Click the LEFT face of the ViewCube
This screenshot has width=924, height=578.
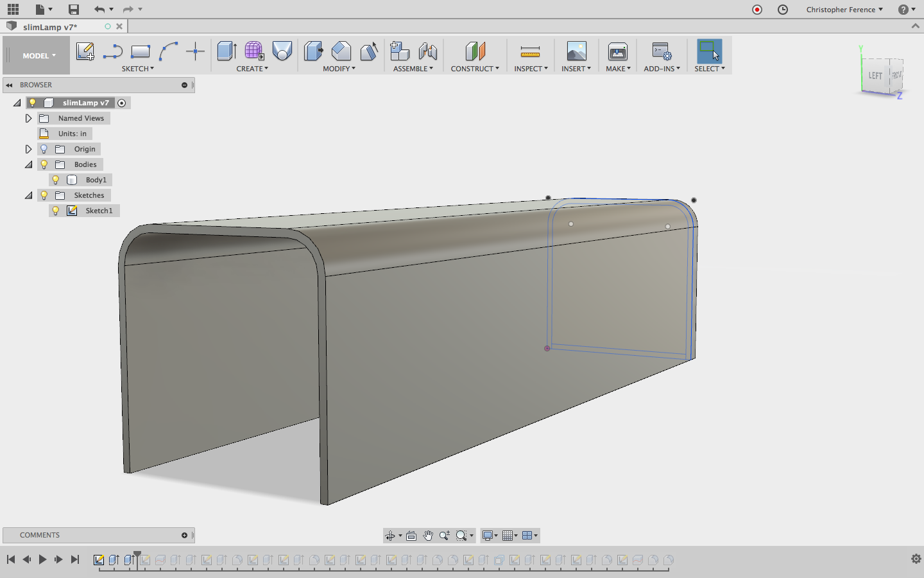875,76
